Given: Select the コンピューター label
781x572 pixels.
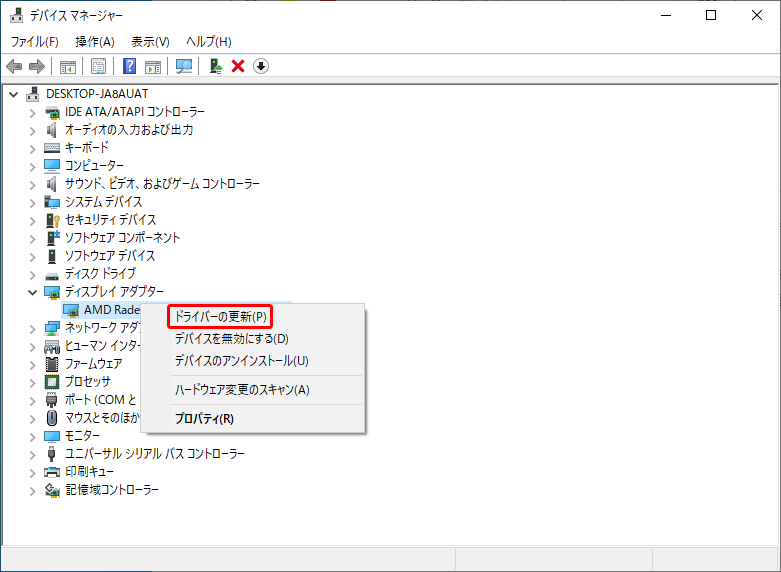Looking at the screenshot, I should tap(94, 166).
